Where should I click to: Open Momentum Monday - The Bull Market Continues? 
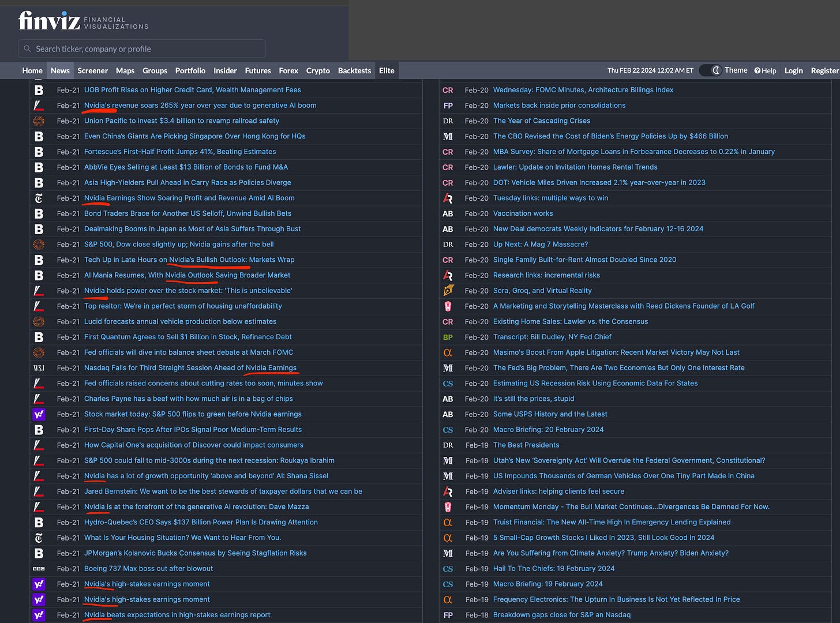coord(631,506)
